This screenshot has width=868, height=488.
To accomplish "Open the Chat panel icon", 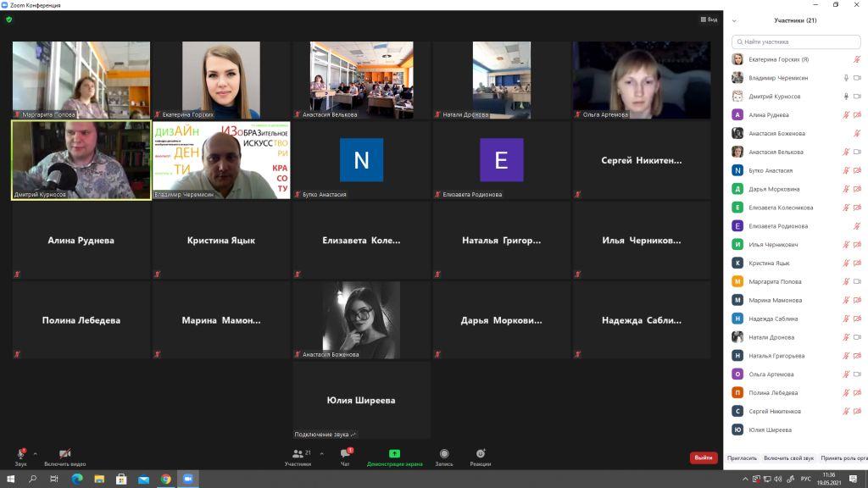I will [346, 454].
